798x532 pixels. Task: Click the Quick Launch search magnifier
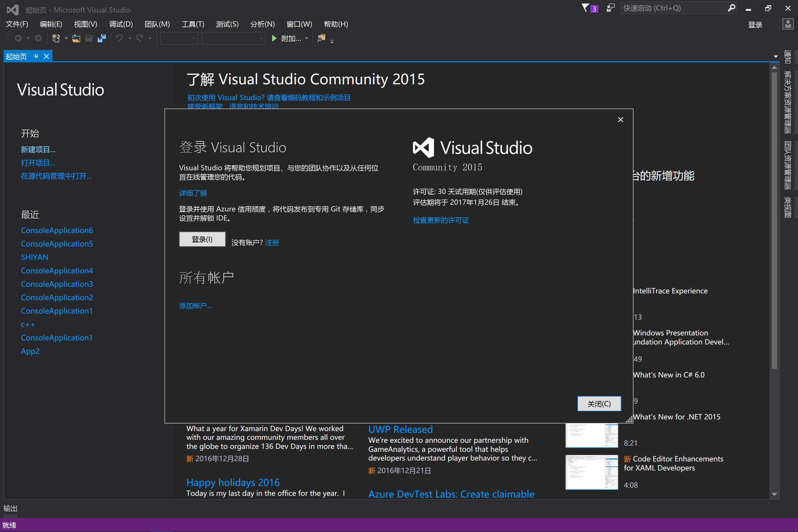(731, 8)
